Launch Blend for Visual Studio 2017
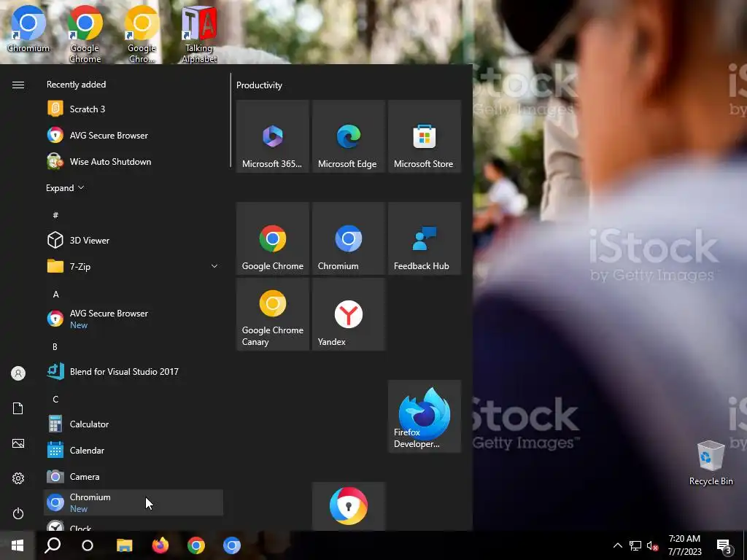Viewport: 747px width, 560px height. [x=133, y=371]
